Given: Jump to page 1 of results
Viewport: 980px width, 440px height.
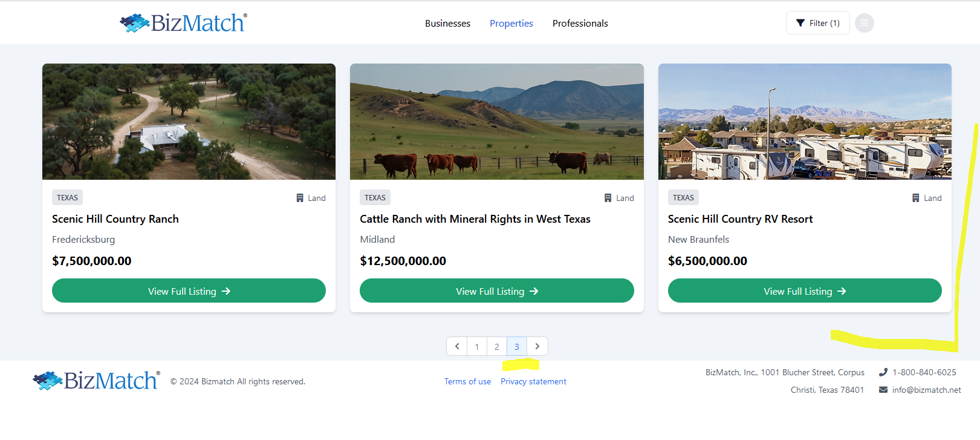Looking at the screenshot, I should tap(477, 347).
